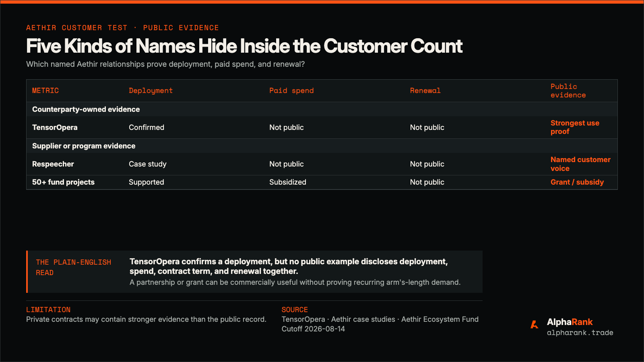Select the TensorOpera row label

(55, 128)
